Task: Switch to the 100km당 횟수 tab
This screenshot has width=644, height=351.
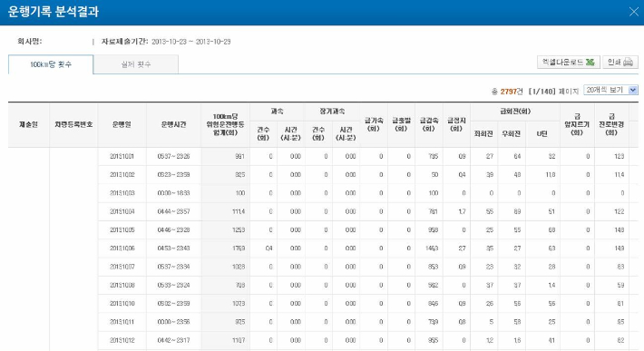Action: (x=51, y=64)
